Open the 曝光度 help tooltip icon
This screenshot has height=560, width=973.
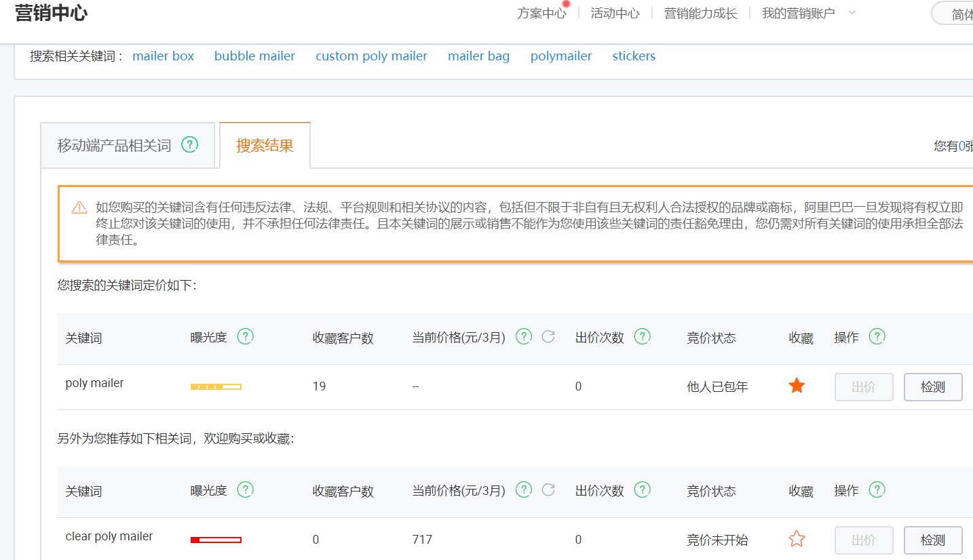[x=246, y=336]
